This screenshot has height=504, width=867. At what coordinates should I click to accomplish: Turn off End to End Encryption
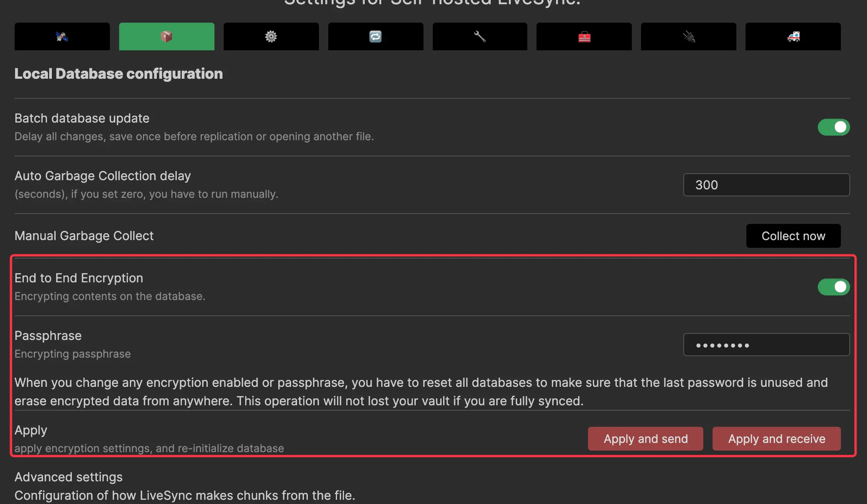(x=833, y=287)
